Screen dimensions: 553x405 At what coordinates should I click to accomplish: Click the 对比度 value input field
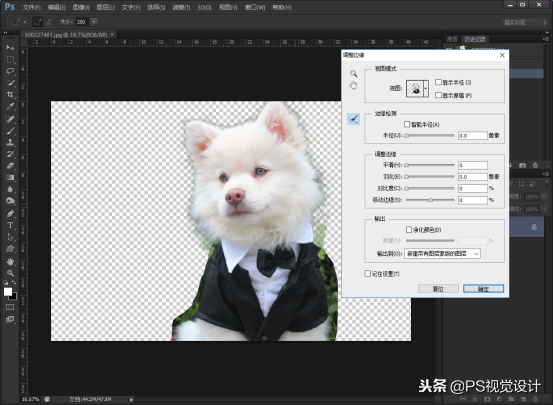coord(473,188)
